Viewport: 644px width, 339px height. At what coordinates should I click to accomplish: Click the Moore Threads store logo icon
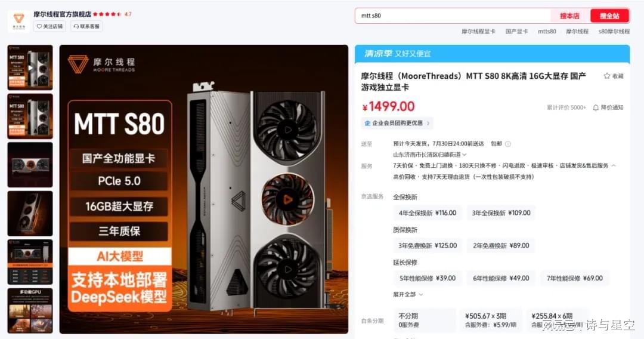[18, 20]
